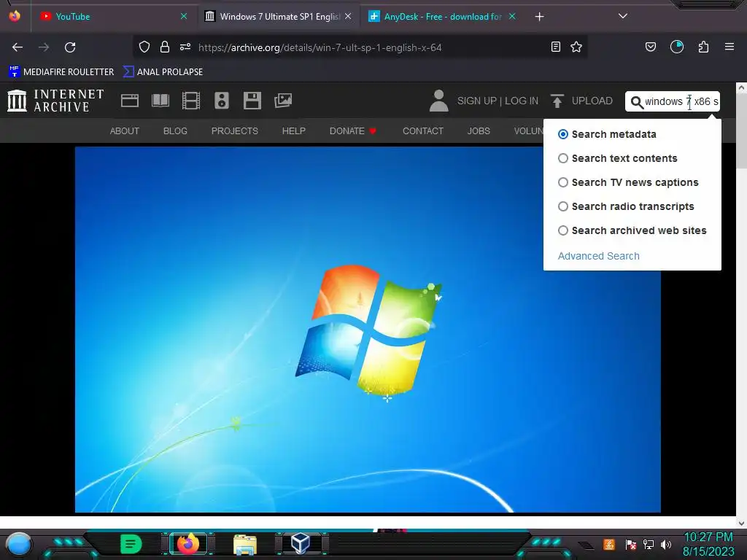Click the circular profile icon in toolbar

(677, 47)
